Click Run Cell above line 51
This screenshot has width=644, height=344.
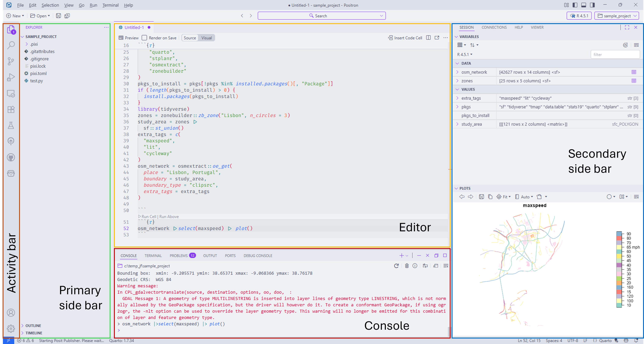coord(147,217)
